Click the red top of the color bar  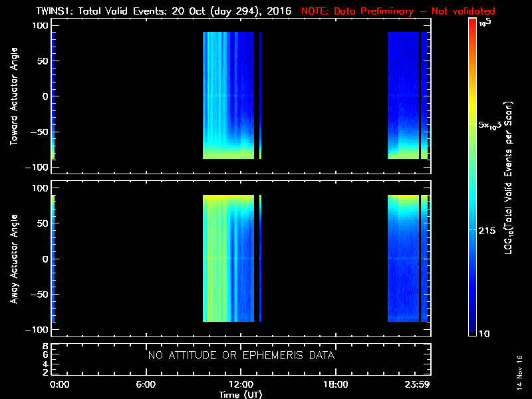coord(471,27)
